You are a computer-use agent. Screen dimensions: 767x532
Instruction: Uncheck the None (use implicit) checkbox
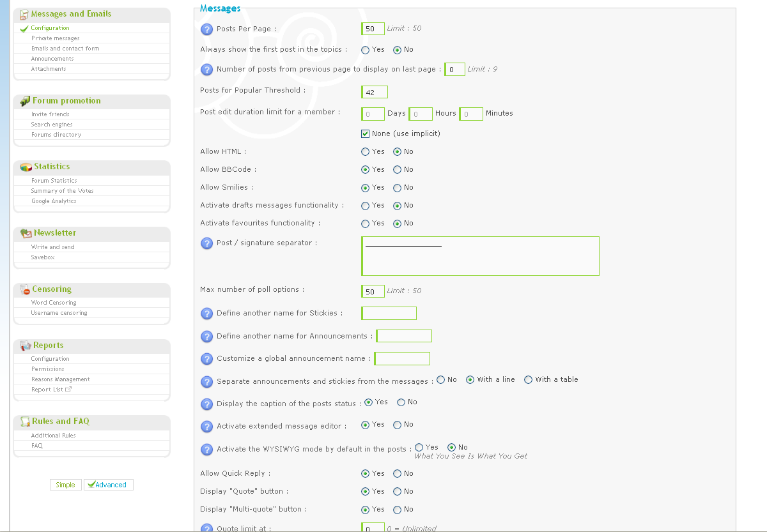pyautogui.click(x=366, y=133)
